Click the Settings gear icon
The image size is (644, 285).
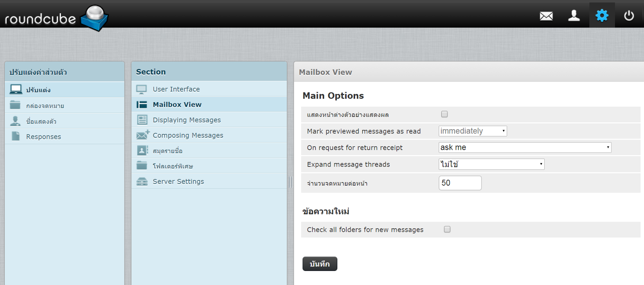point(602,16)
